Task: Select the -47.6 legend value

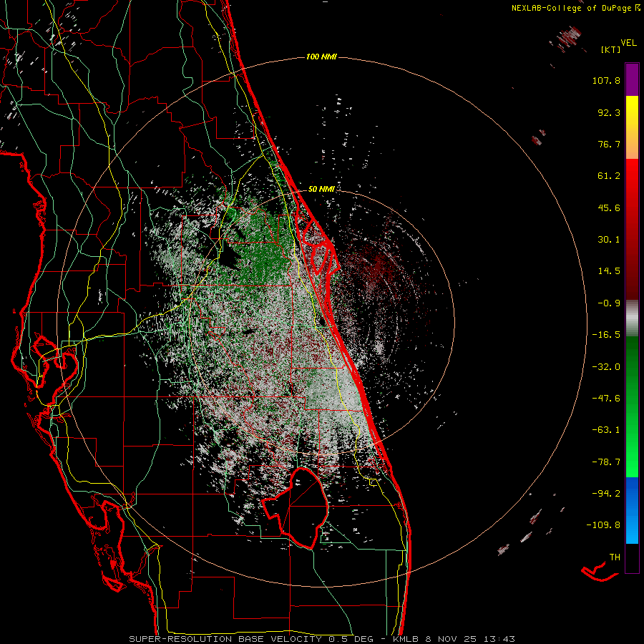Action: tap(606, 399)
